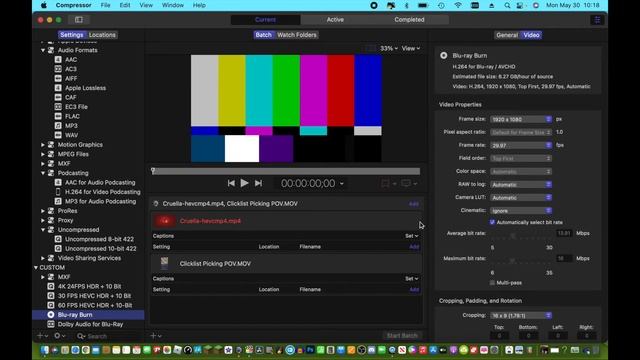Open the Frame size dropdown
This screenshot has width=640, height=360.
click(x=521, y=119)
